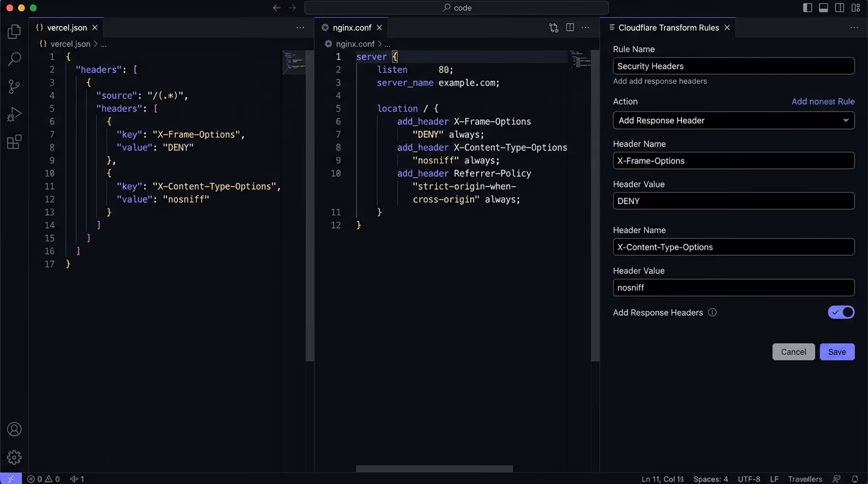Click the feedback icon in status bar
868x484 pixels.
pos(836,479)
